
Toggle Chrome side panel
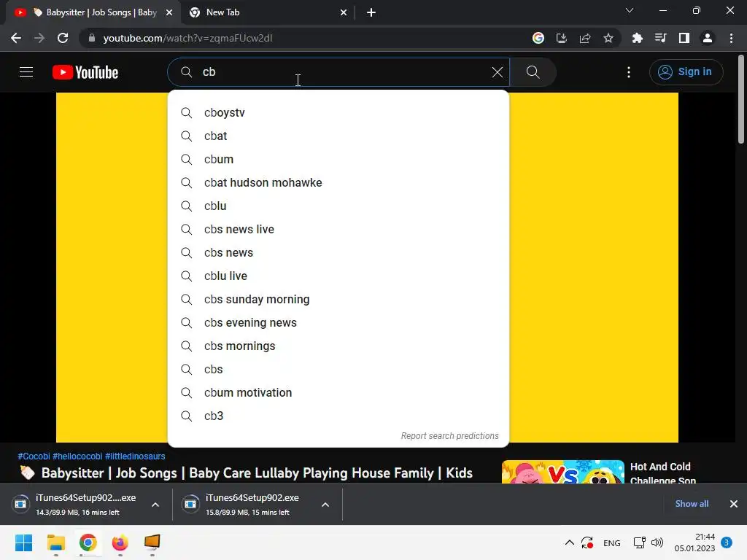[x=684, y=38]
